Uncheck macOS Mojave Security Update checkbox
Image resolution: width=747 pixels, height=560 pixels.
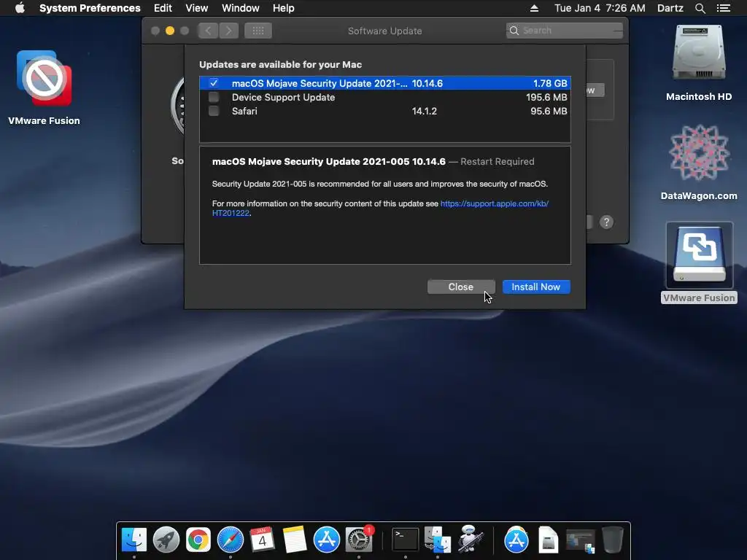click(x=214, y=83)
